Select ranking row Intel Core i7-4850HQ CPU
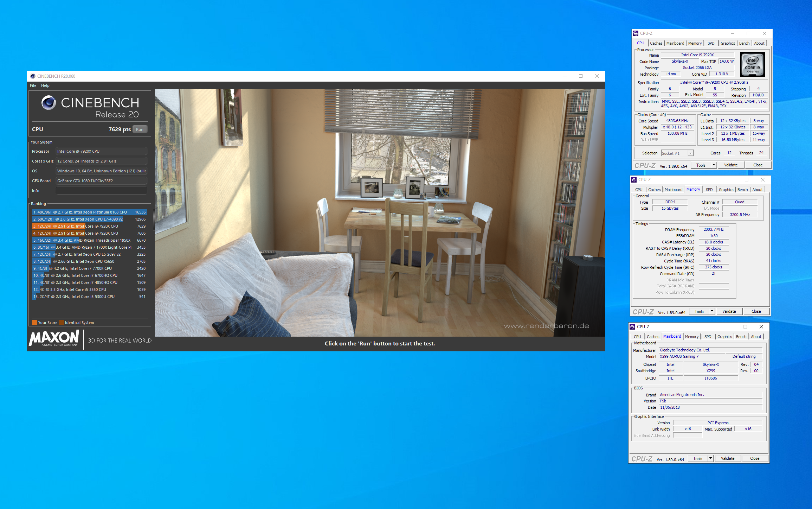This screenshot has width=812, height=509. [89, 282]
